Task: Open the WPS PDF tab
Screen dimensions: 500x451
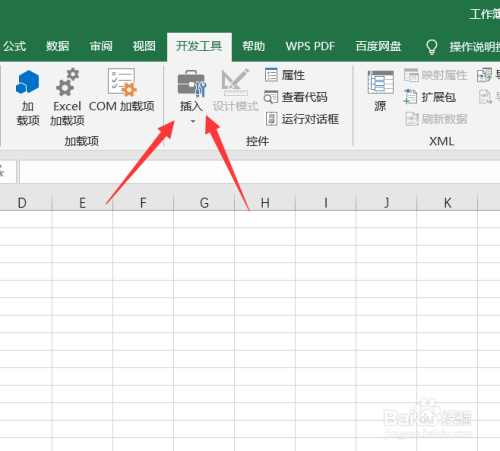Action: tap(310, 46)
